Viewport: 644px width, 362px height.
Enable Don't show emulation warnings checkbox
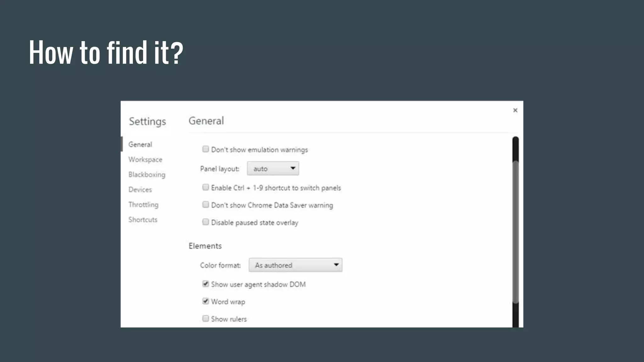tap(206, 149)
